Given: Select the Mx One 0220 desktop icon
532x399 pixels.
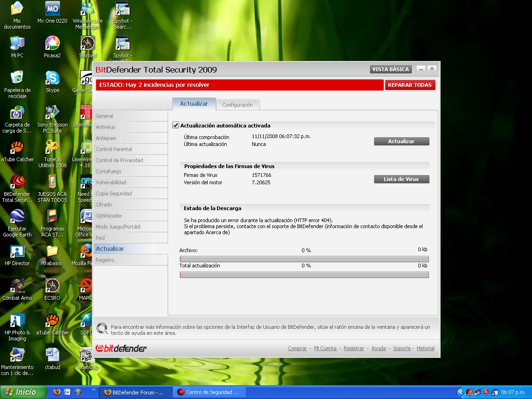Looking at the screenshot, I should [x=52, y=12].
